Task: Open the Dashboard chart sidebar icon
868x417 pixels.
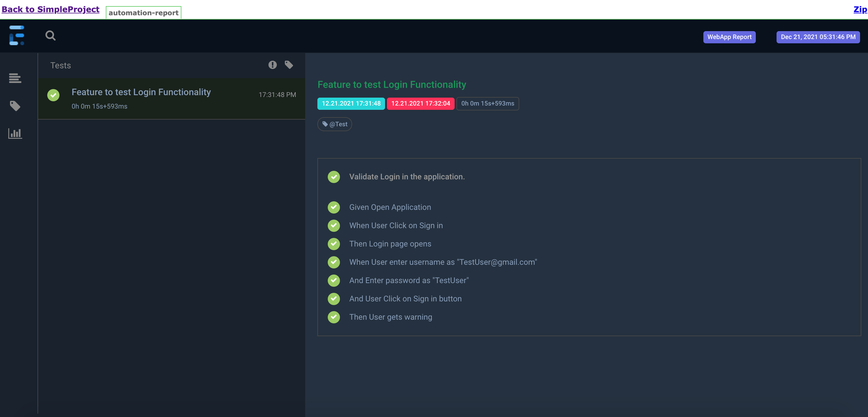Action: tap(15, 134)
